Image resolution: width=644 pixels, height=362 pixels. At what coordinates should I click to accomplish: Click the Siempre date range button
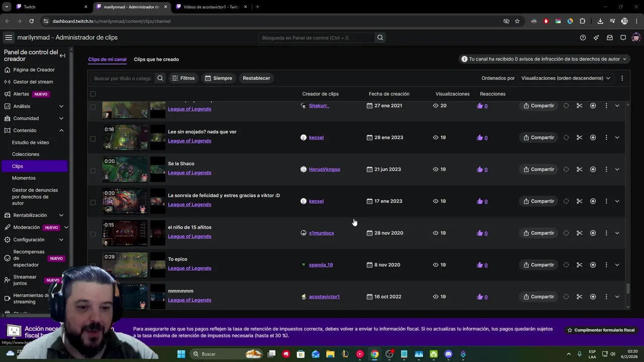point(218,78)
